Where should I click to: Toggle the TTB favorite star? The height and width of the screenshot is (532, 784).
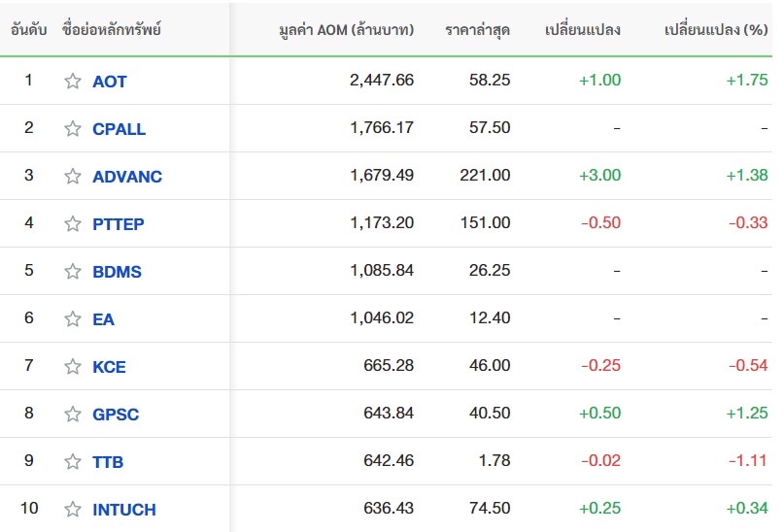pos(73,462)
